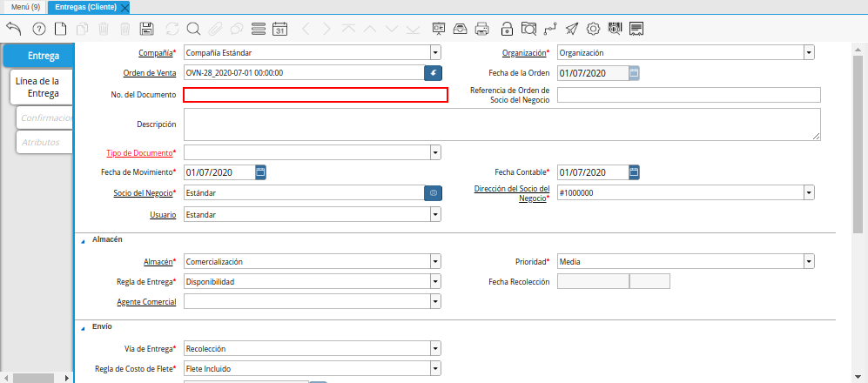Screen dimensions: 868x383
Task: Click the refresh arrows icon
Action: pyautogui.click(x=172, y=29)
